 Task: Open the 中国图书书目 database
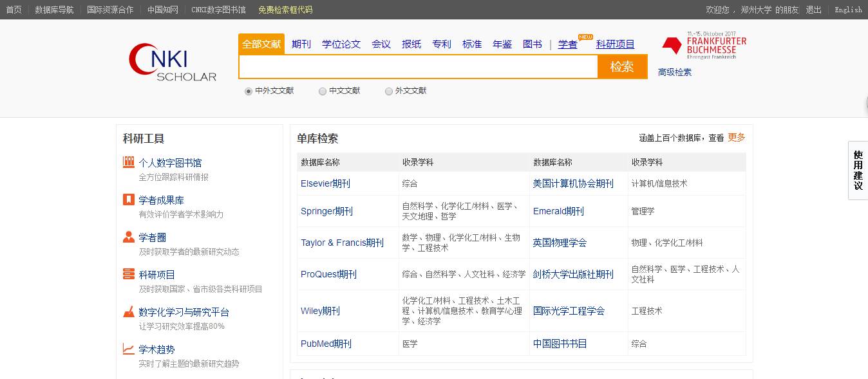tap(560, 344)
